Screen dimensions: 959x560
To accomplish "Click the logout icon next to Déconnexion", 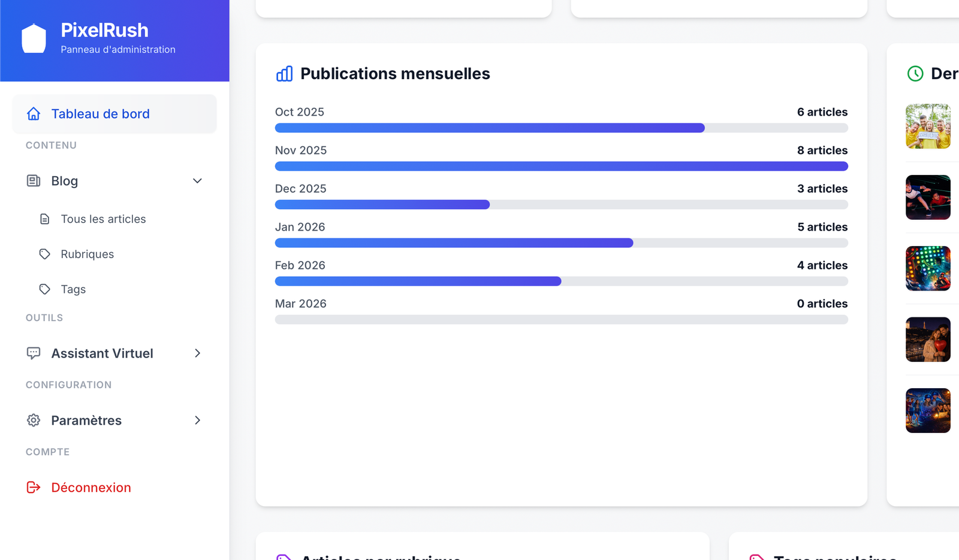I will [x=34, y=488].
